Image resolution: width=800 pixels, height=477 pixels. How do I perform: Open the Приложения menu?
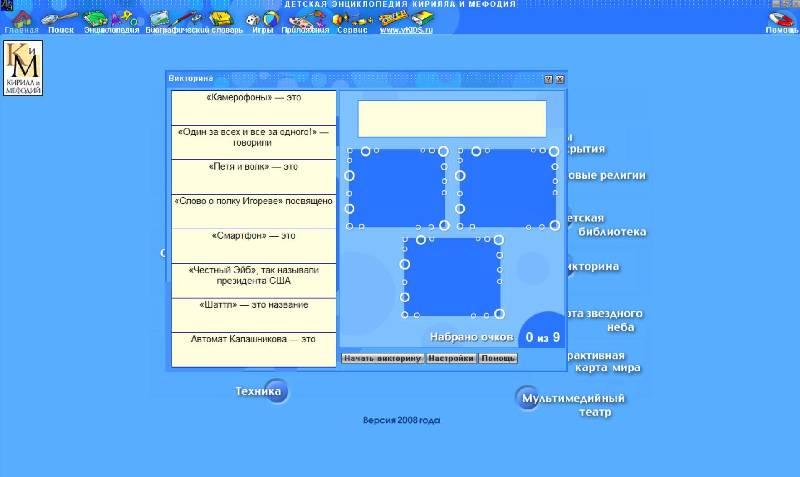tap(305, 21)
